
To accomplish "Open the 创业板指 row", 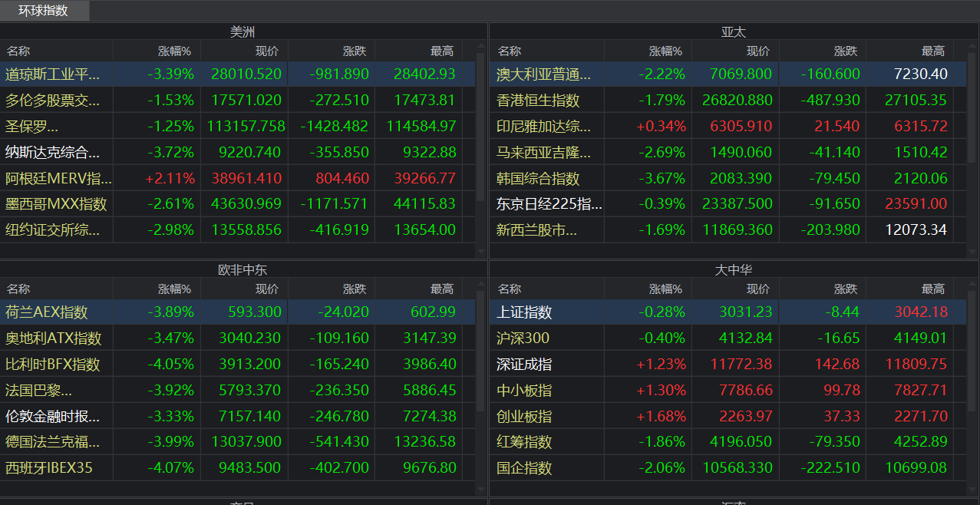I will 524,417.
